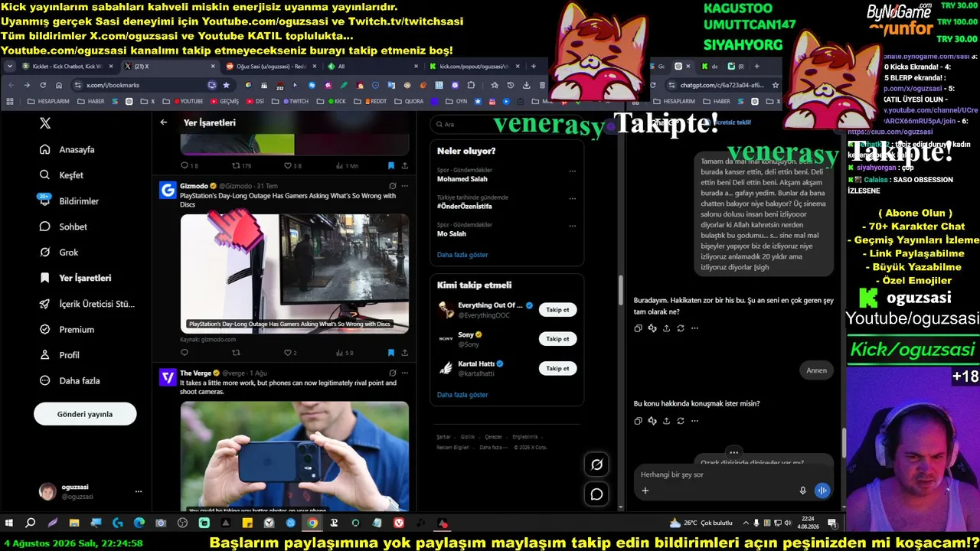Screen dimensions: 980x551
Task: Click Daha fazla göster under trends
Action: (x=462, y=255)
